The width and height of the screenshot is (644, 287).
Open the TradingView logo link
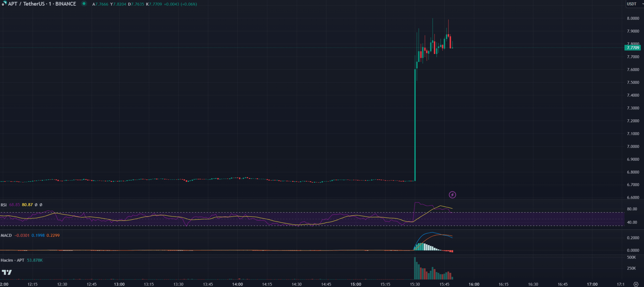tap(7, 272)
